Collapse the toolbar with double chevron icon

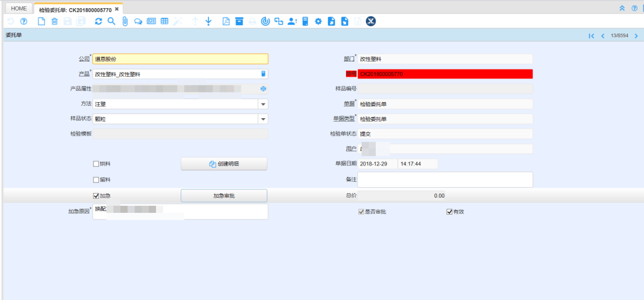point(622,8)
